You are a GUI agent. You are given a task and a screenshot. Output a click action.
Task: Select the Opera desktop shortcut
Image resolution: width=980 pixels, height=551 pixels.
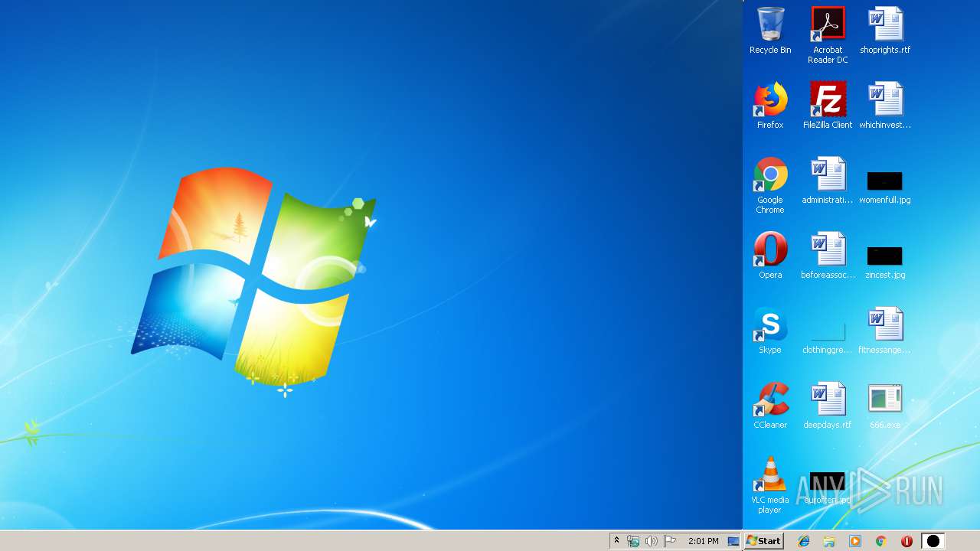click(x=770, y=256)
